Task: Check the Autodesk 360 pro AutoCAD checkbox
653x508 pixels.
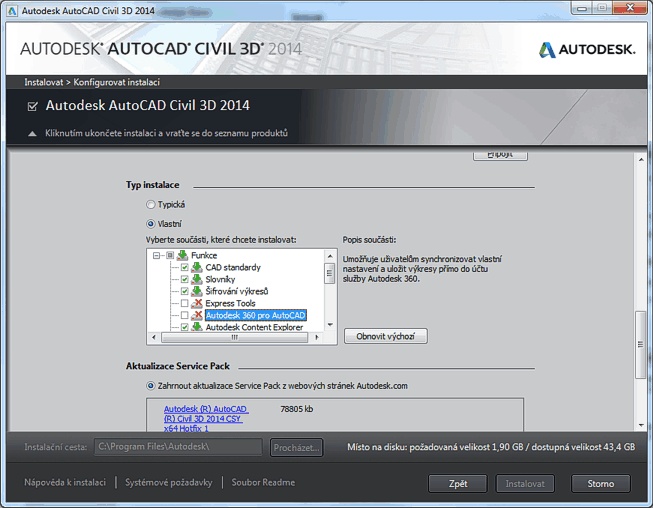Action: [184, 315]
